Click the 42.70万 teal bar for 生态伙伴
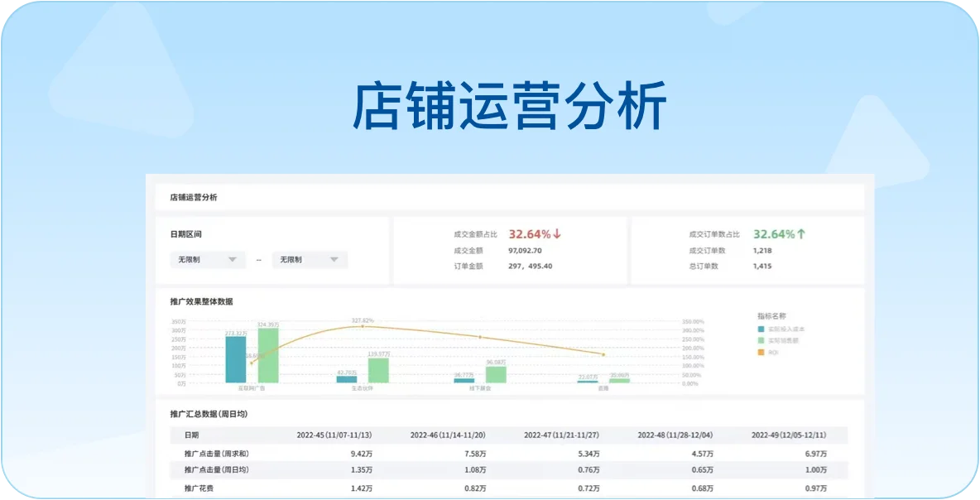Screen dimensions: 980x500 [347, 379]
